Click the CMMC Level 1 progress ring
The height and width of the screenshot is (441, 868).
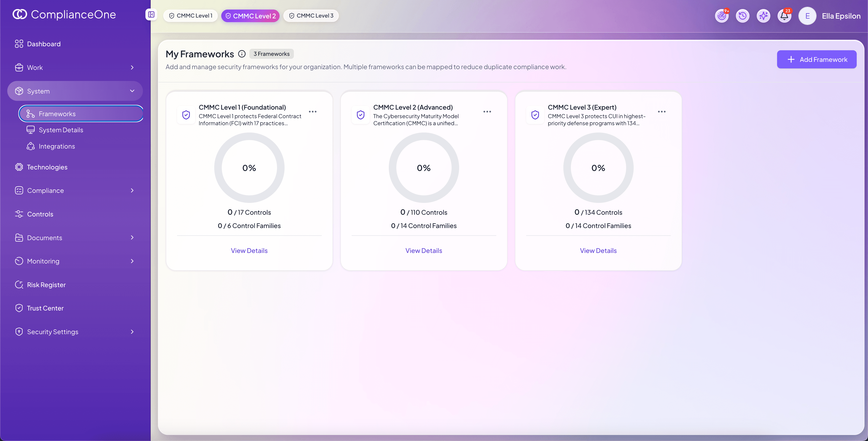click(x=249, y=168)
